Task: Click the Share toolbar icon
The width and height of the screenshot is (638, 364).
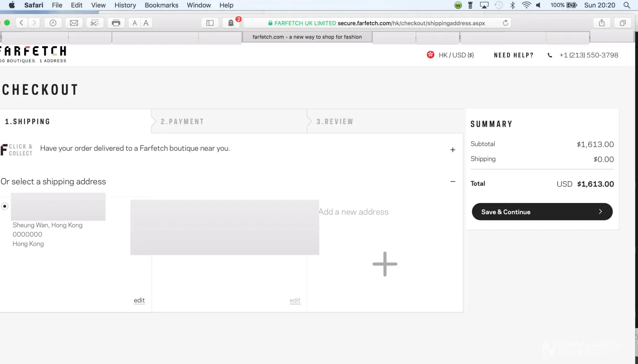Action: coord(602,23)
